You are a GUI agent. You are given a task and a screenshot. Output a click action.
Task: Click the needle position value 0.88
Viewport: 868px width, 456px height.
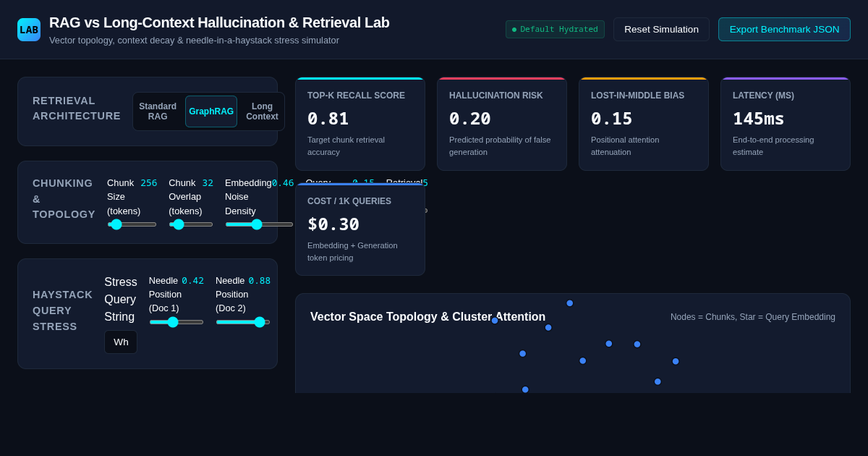pyautogui.click(x=260, y=281)
